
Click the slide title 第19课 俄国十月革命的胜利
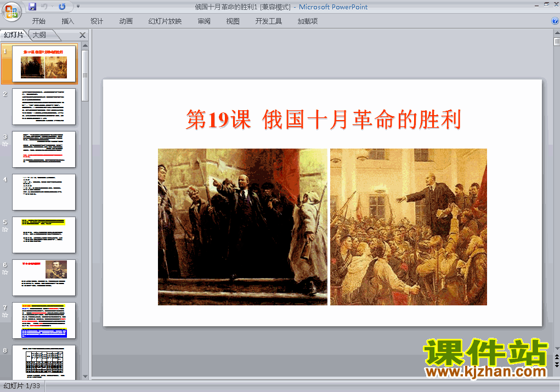pyautogui.click(x=324, y=119)
